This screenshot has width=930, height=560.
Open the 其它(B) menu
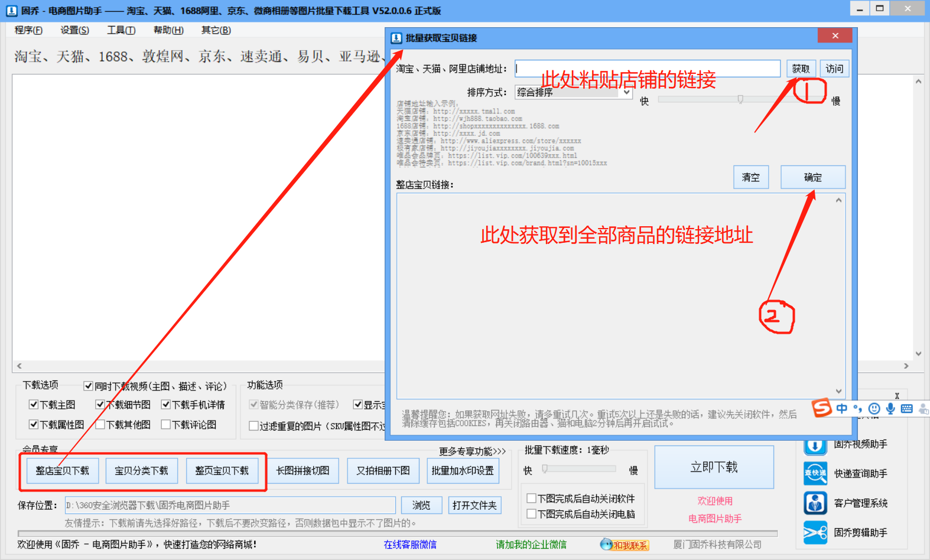click(x=216, y=30)
